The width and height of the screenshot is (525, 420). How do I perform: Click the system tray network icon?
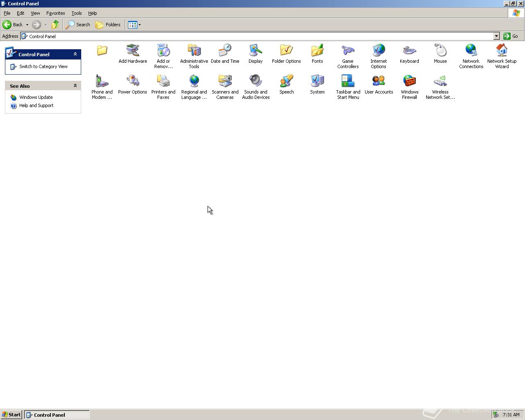pos(495,415)
